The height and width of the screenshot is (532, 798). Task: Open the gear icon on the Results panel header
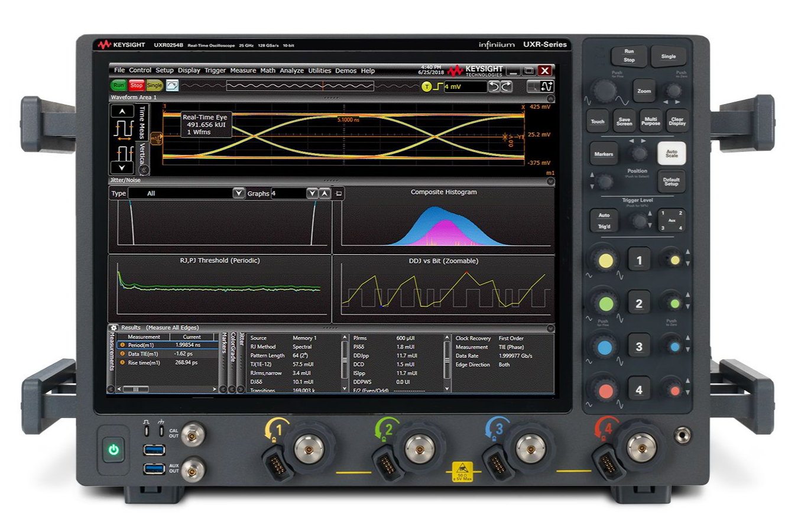coord(114,327)
